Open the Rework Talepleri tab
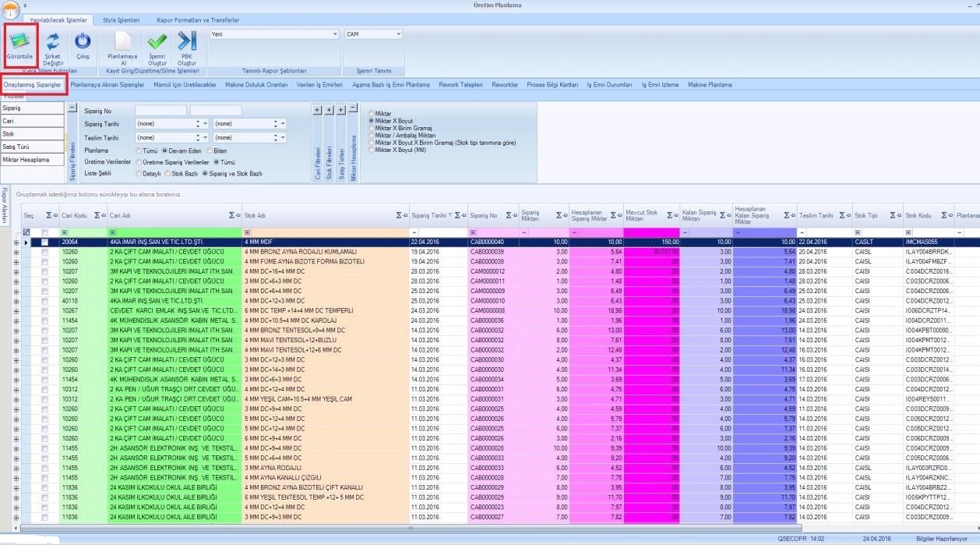Screen dimensions: 980x545 click(460, 84)
